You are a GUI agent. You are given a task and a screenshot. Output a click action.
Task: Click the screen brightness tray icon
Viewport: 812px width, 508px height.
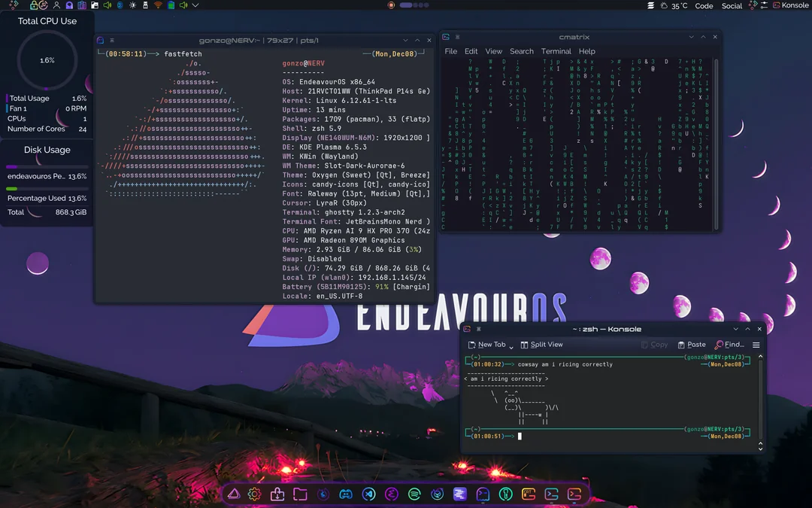(133, 5)
